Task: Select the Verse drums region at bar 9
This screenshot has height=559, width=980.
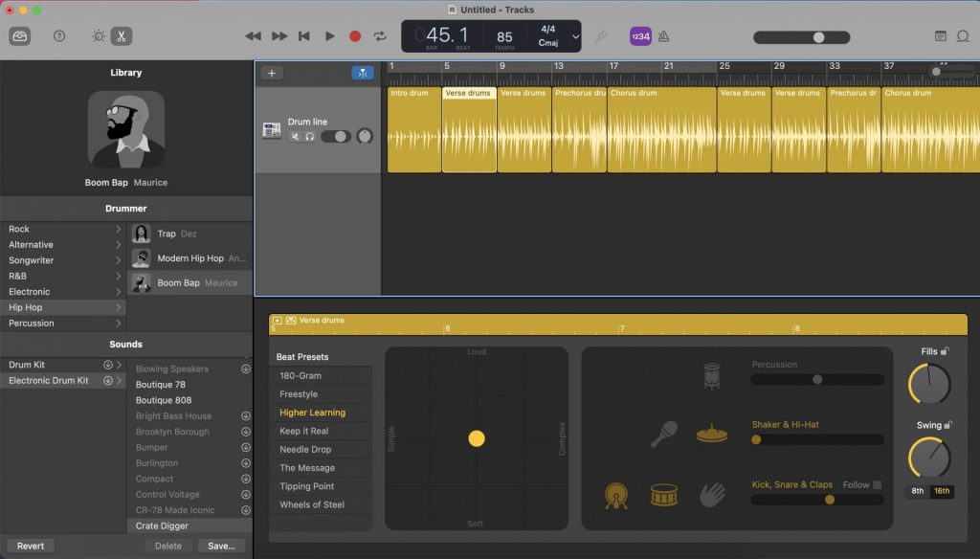Action: click(x=524, y=129)
